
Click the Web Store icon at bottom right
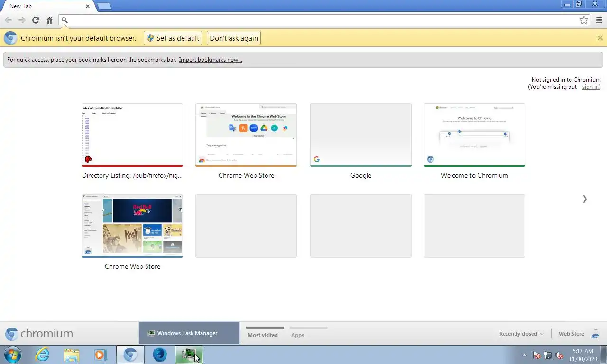[x=595, y=334]
